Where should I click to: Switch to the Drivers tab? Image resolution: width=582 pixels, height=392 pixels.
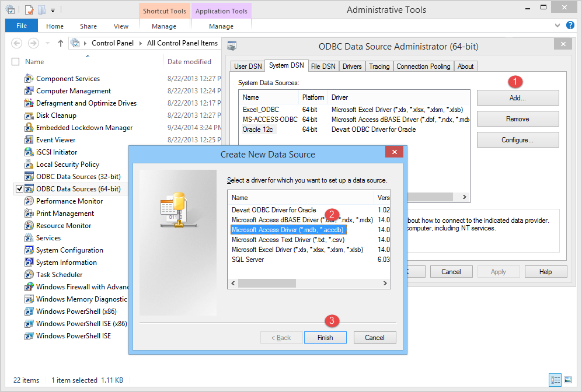point(352,66)
